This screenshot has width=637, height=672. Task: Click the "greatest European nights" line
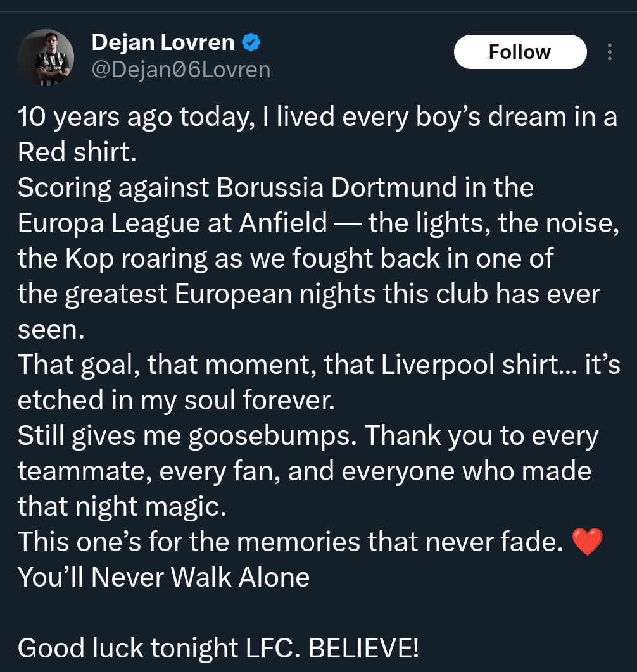point(308,294)
